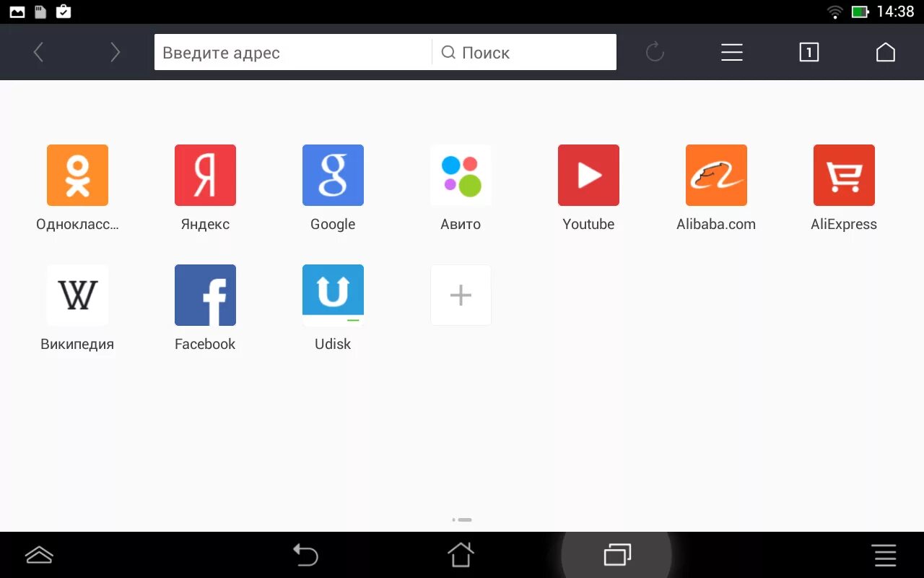Click the Youtube label text
The image size is (924, 578).
(x=588, y=224)
